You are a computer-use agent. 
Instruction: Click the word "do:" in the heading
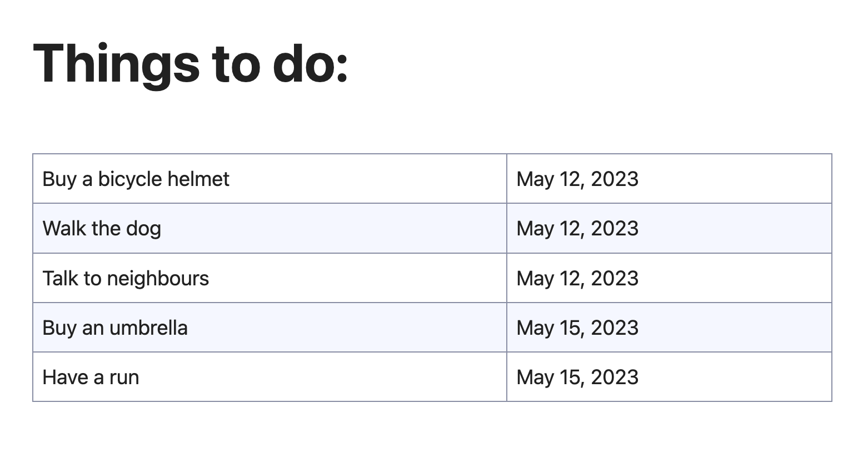tap(310, 63)
